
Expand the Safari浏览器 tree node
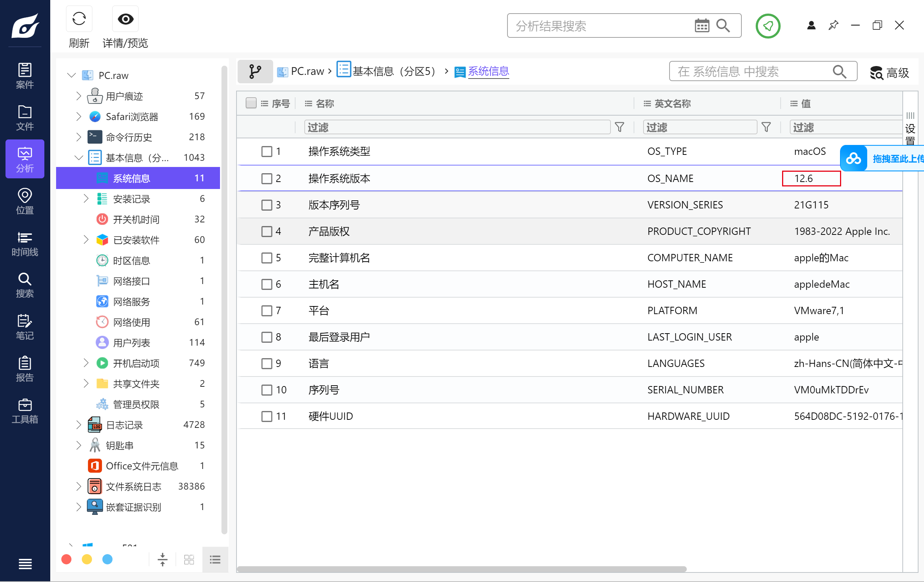pyautogui.click(x=78, y=116)
